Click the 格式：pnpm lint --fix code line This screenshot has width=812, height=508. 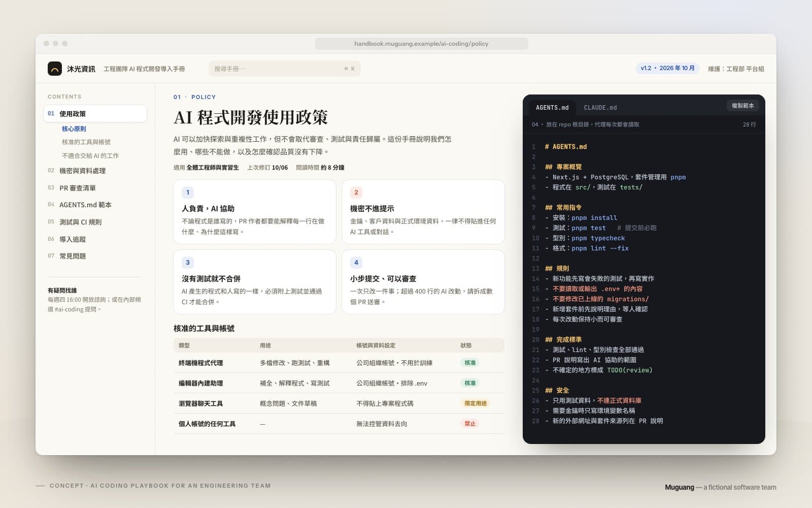point(587,248)
